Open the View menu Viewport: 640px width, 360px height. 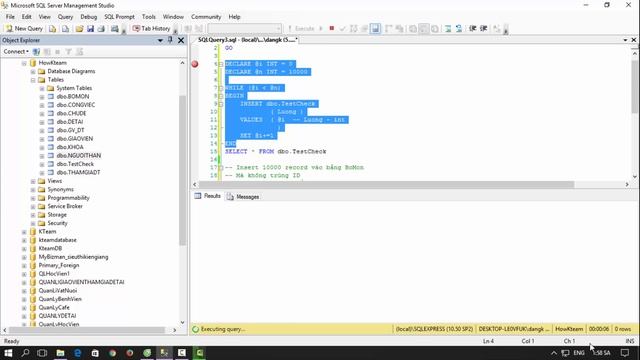click(x=44, y=17)
